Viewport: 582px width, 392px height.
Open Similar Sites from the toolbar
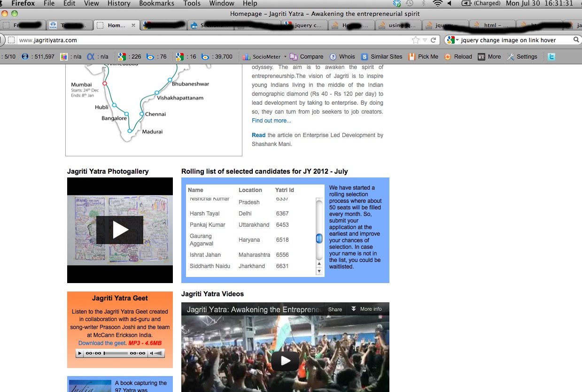[x=381, y=57]
